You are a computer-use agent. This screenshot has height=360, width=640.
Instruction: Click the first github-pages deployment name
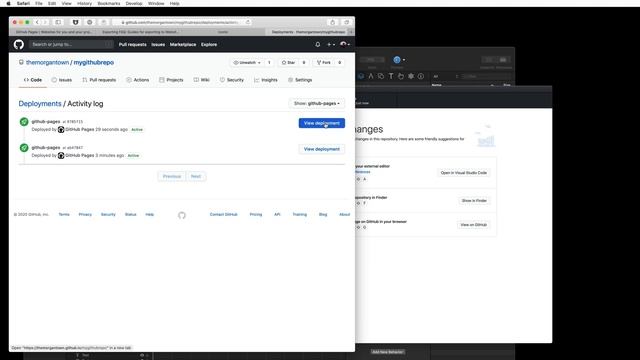point(46,122)
